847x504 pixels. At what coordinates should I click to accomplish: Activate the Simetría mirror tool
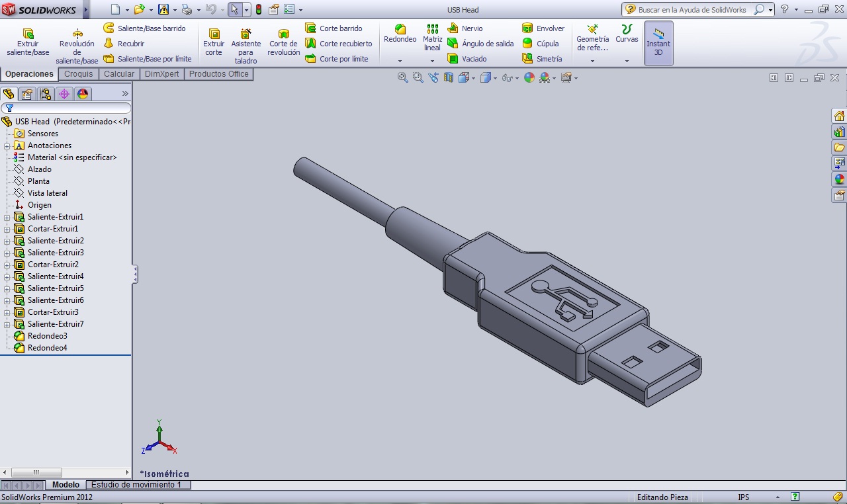(542, 59)
